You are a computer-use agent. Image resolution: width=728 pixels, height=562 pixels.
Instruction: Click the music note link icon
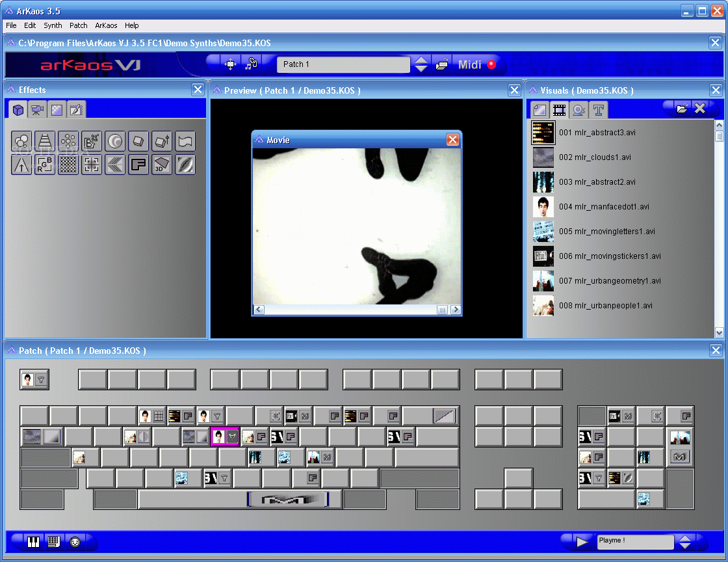(251, 64)
